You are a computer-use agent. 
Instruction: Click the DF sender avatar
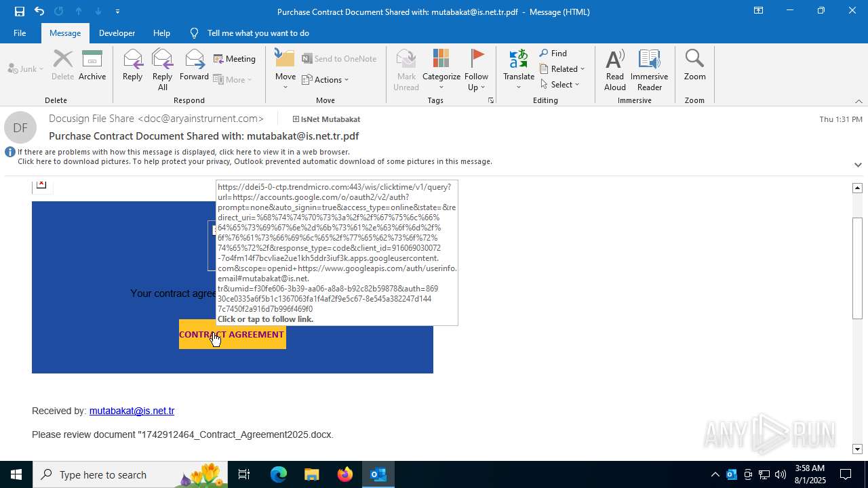[x=20, y=127]
